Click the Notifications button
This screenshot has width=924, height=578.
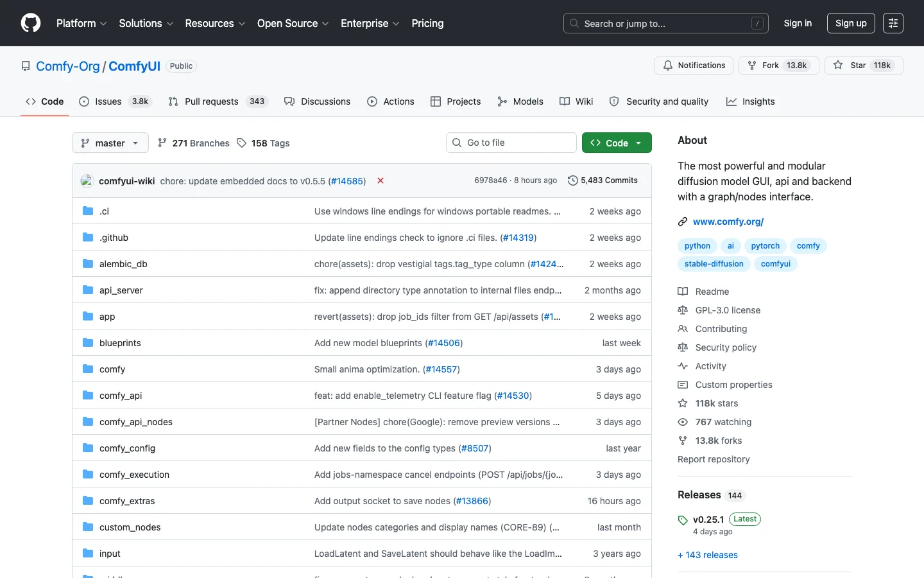694,66
